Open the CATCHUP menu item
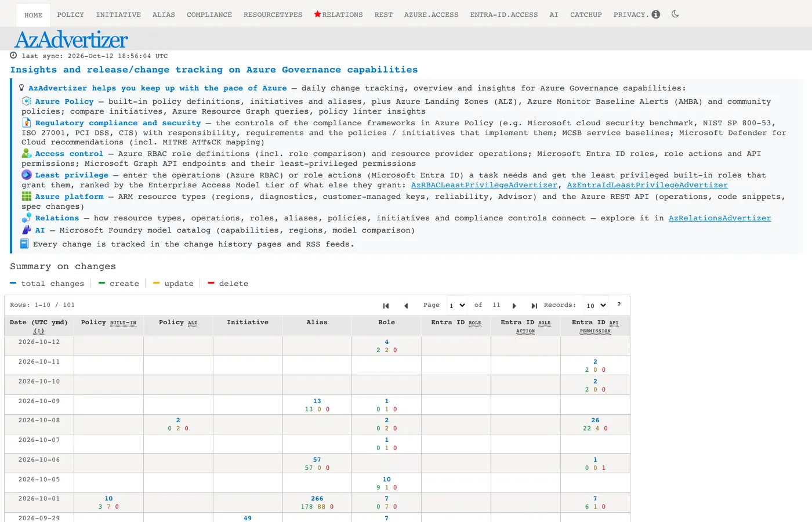Image resolution: width=812 pixels, height=522 pixels. [586, 14]
